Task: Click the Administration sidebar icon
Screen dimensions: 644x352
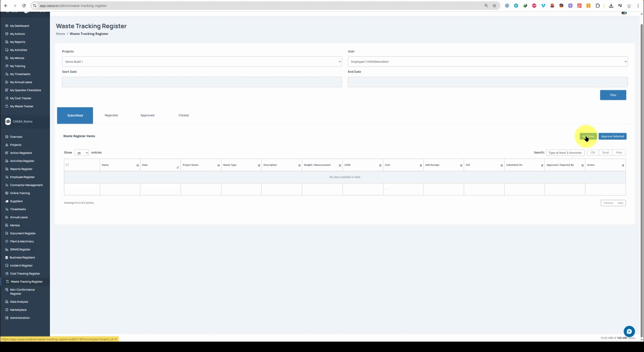Action: (7, 318)
